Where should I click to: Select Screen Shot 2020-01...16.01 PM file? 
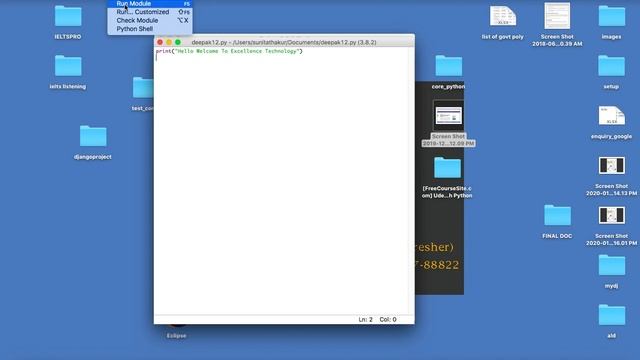pos(611,216)
